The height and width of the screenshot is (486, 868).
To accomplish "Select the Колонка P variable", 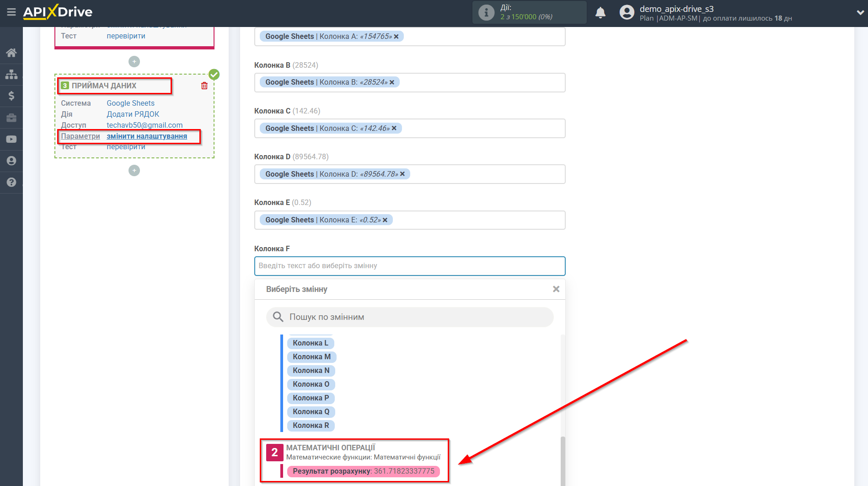I will pos(311,398).
